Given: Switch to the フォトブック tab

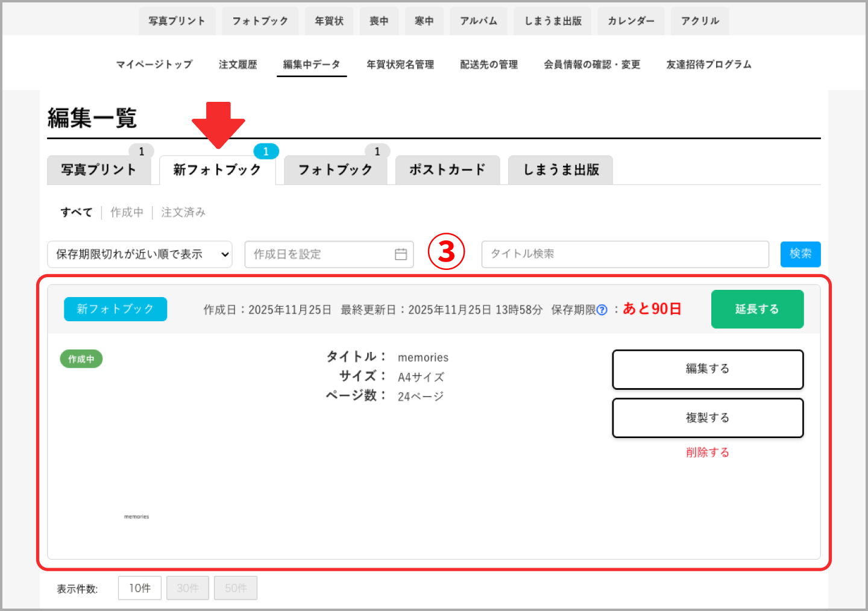Looking at the screenshot, I should 335,169.
